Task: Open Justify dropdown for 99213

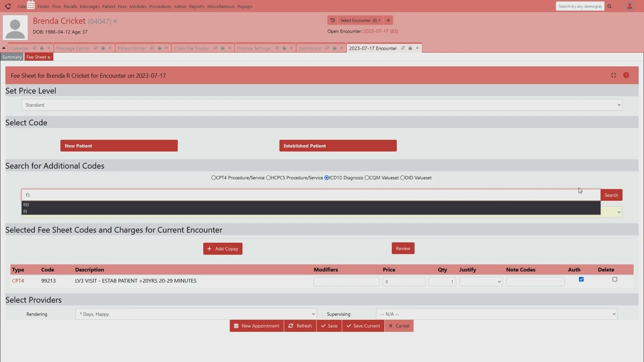Action: pos(480,282)
